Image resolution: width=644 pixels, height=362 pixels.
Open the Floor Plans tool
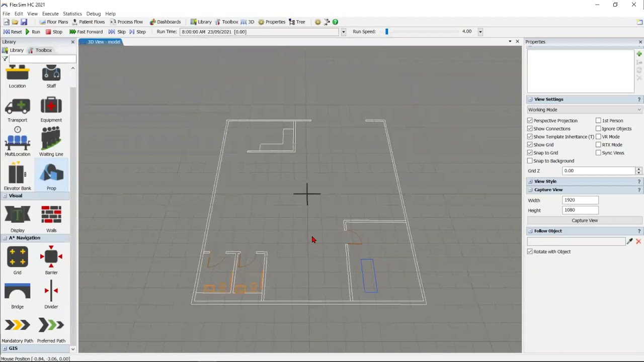(x=53, y=22)
